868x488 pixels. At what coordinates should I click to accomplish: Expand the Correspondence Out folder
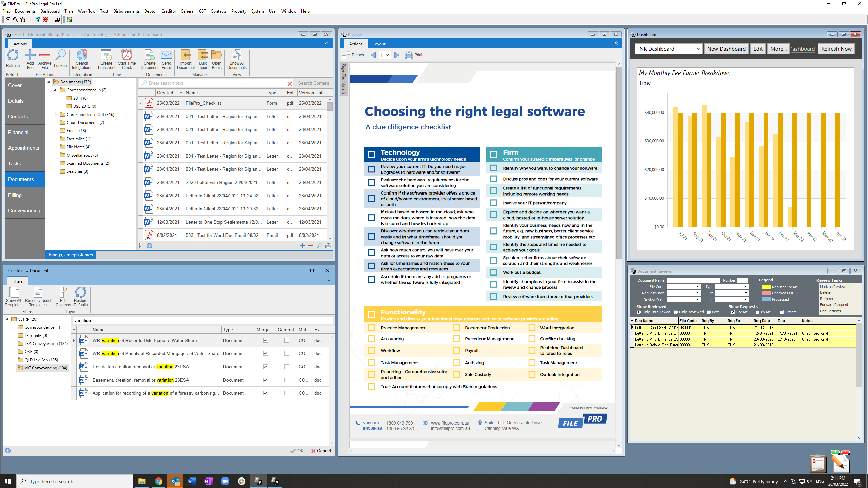(x=56, y=115)
